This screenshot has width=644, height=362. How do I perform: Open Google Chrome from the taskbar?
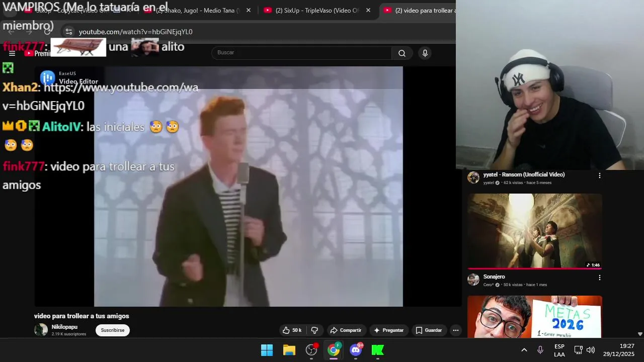334,350
